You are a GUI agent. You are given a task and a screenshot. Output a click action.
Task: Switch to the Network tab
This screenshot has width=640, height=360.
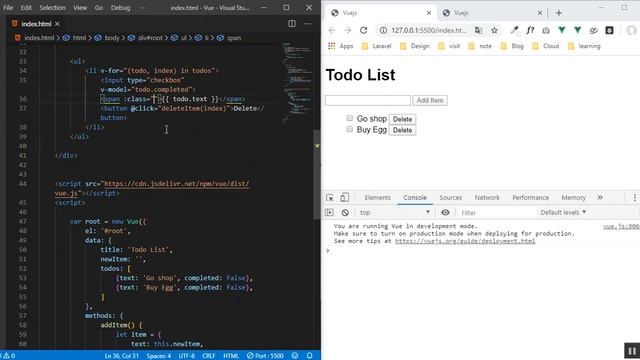click(x=487, y=198)
